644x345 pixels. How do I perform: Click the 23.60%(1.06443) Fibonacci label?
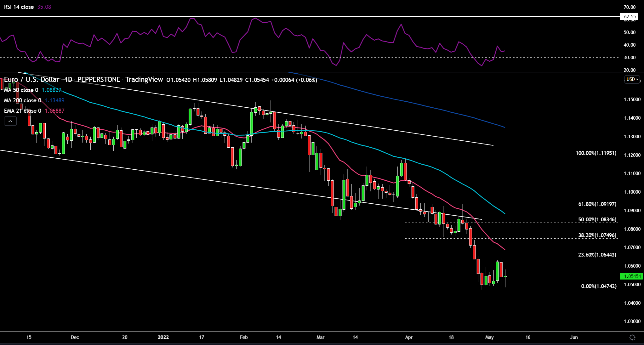point(597,255)
